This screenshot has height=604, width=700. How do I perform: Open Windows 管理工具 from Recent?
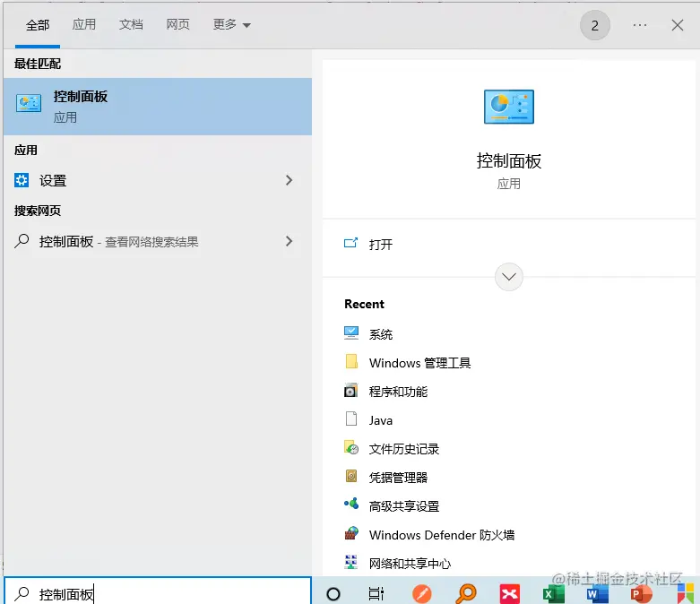(x=419, y=363)
